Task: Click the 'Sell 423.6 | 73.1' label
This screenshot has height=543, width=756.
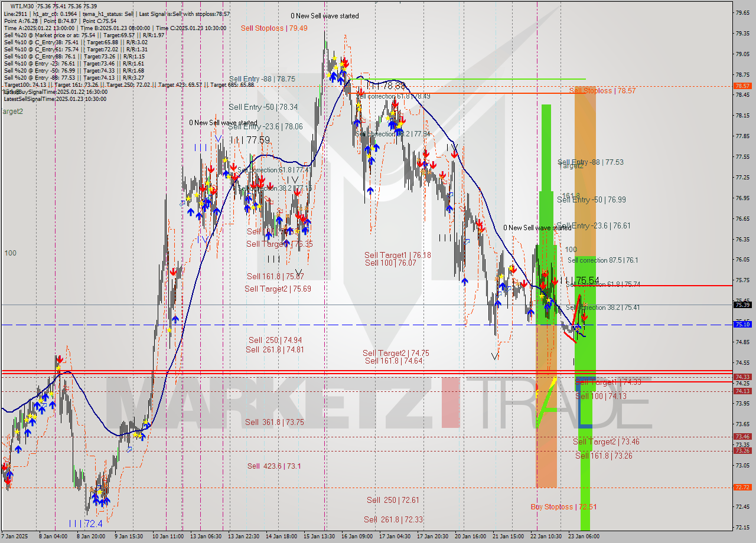Action: [274, 466]
